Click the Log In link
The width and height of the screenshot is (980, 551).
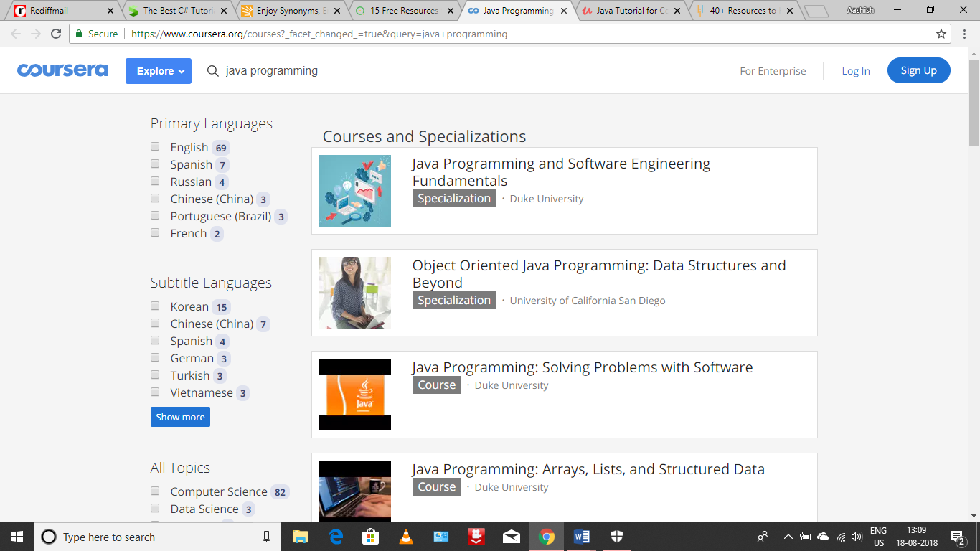click(856, 71)
